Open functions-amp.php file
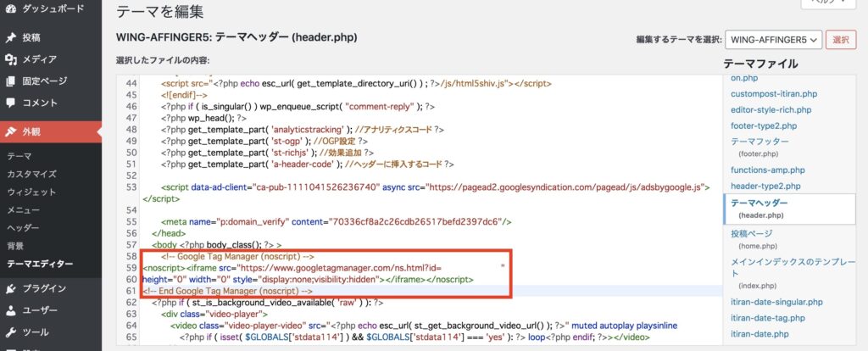 point(768,170)
